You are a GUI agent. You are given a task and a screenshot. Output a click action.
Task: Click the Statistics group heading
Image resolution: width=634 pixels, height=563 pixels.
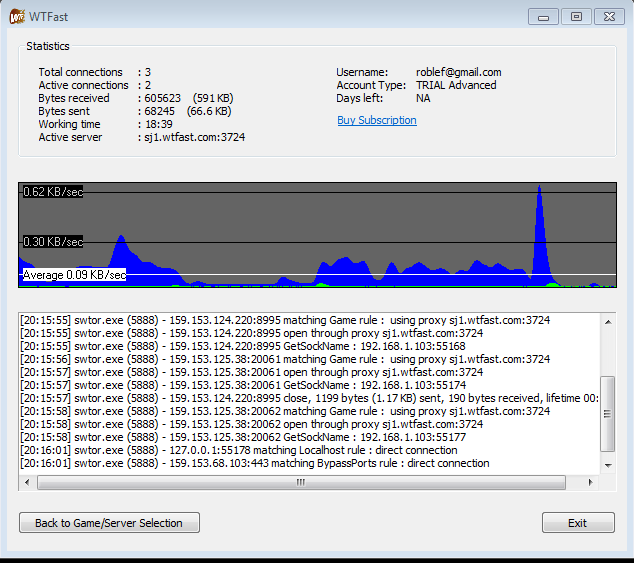[x=48, y=47]
